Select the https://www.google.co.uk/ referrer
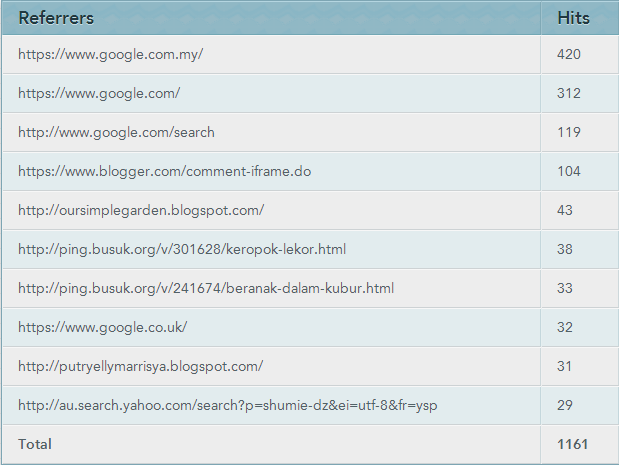This screenshot has height=465, width=619. 103,328
